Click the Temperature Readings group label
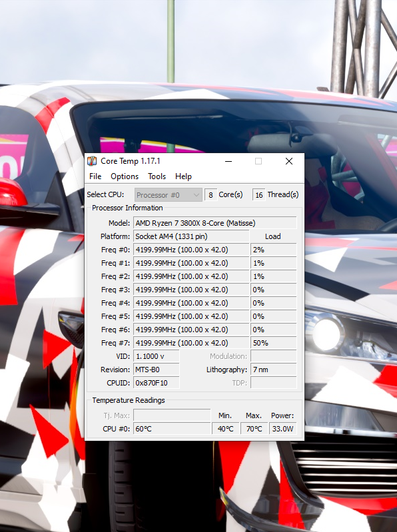This screenshot has width=397, height=532. [129, 400]
